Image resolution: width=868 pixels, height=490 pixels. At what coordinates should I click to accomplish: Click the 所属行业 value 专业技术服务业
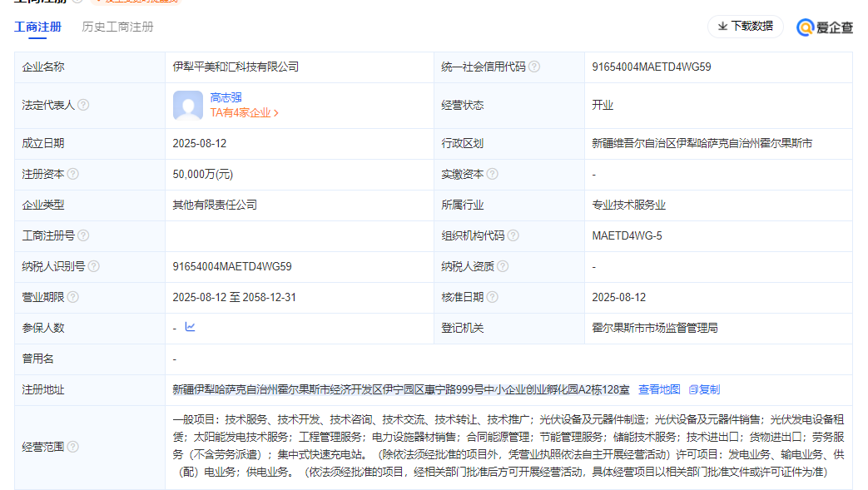(x=629, y=205)
